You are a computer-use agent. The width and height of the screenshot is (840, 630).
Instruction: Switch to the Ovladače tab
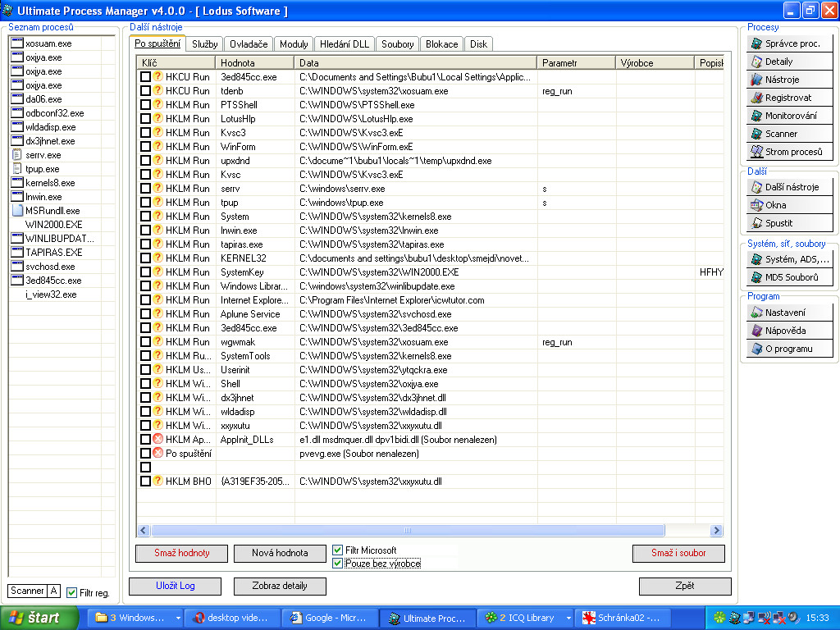(249, 44)
